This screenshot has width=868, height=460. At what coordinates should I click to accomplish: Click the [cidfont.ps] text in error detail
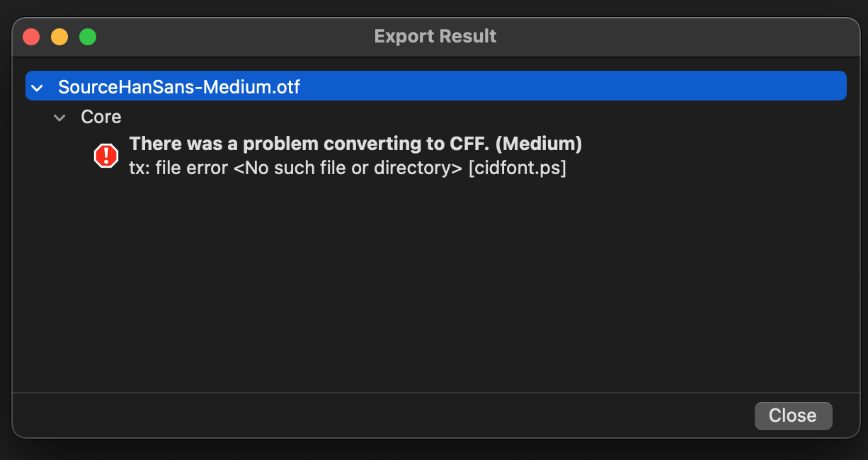(517, 169)
